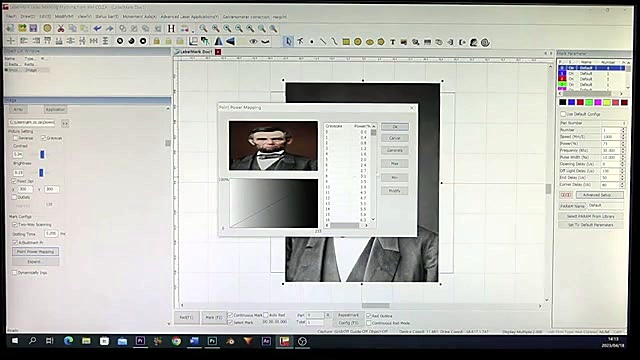This screenshot has width=640, height=360.
Task: Toggle the Two-Way Scanning checkbox
Action: [x=15, y=224]
